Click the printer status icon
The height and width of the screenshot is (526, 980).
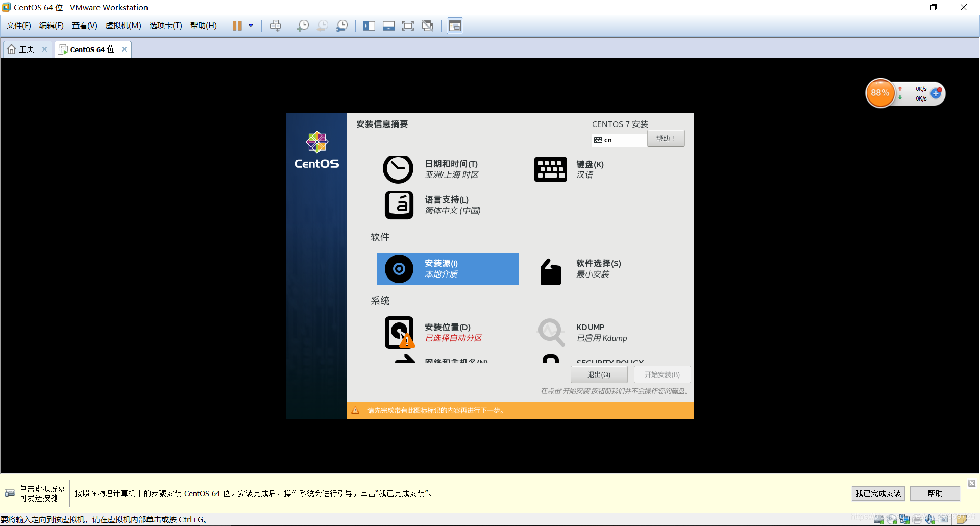click(x=917, y=519)
